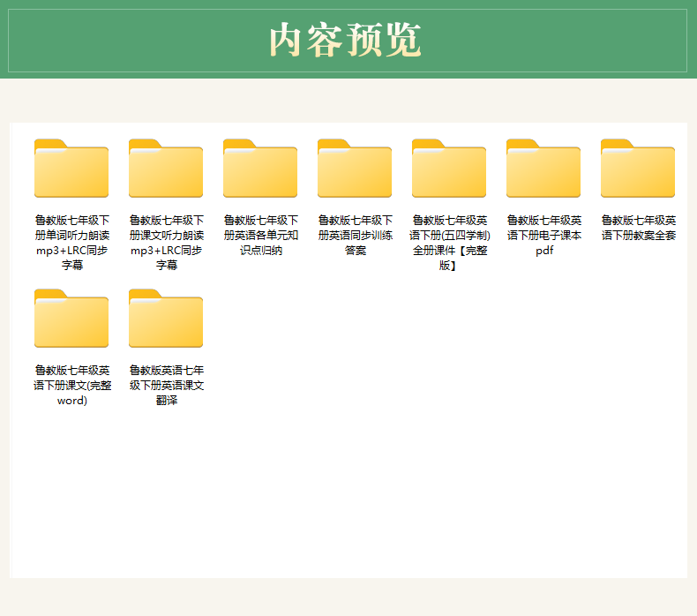Image resolution: width=697 pixels, height=616 pixels.
Task: Open the 教案全套 folder icon
Action: coord(638,169)
